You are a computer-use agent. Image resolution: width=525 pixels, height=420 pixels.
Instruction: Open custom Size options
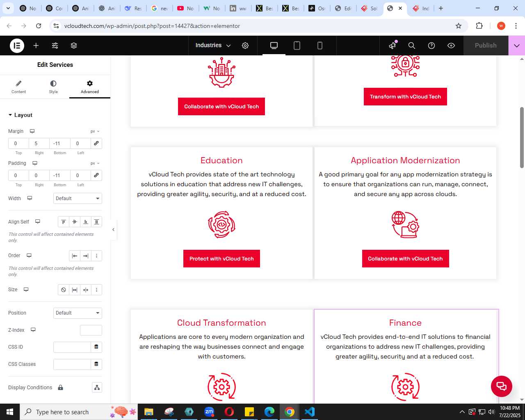[97, 290]
